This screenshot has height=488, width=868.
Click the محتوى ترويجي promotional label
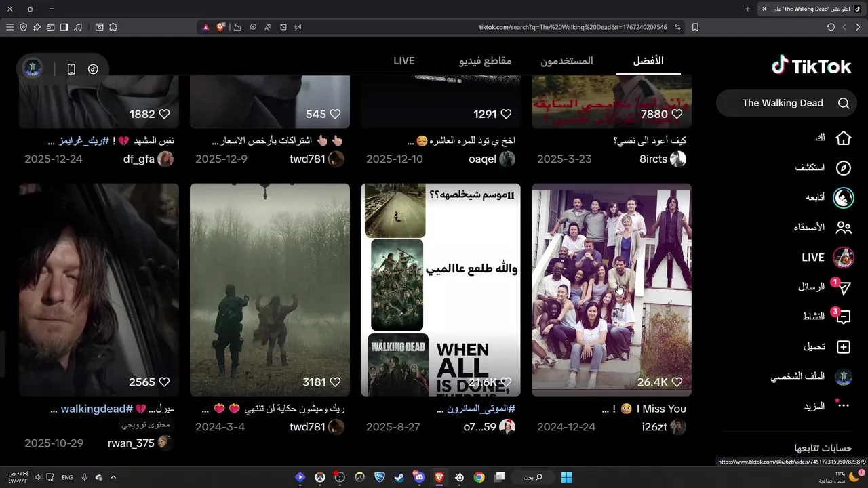click(x=146, y=425)
